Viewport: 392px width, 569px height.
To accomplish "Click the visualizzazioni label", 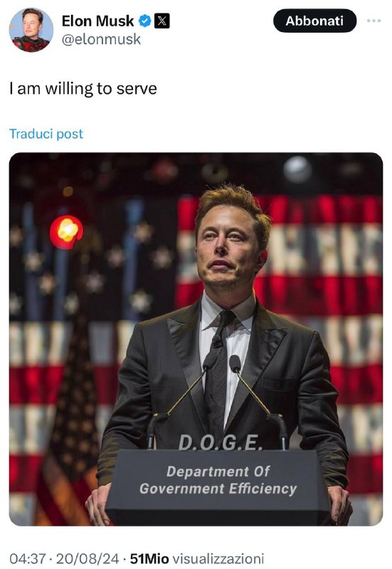I will pyautogui.click(x=218, y=558).
